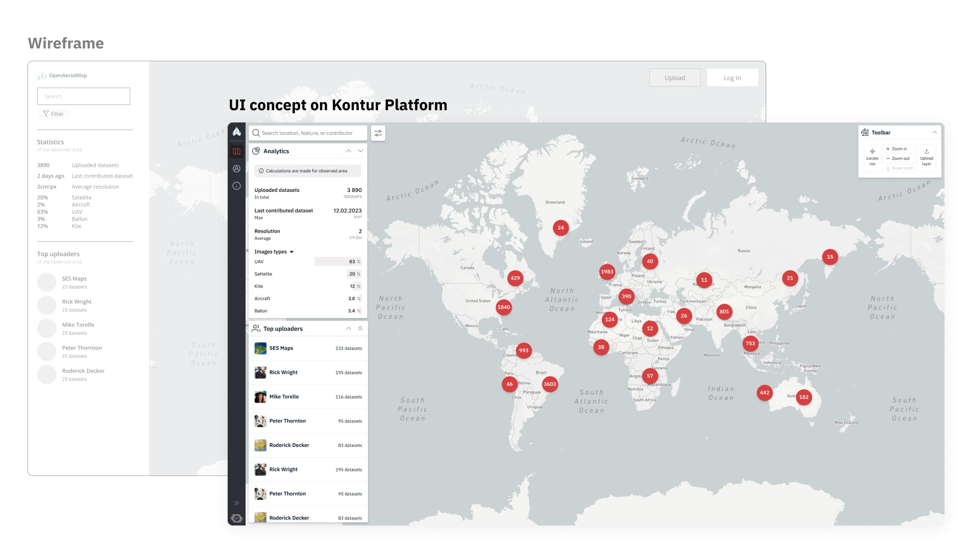Viewport: 980px width, 551px height.
Task: Open the filter settings icon beside the search bar
Action: (378, 133)
